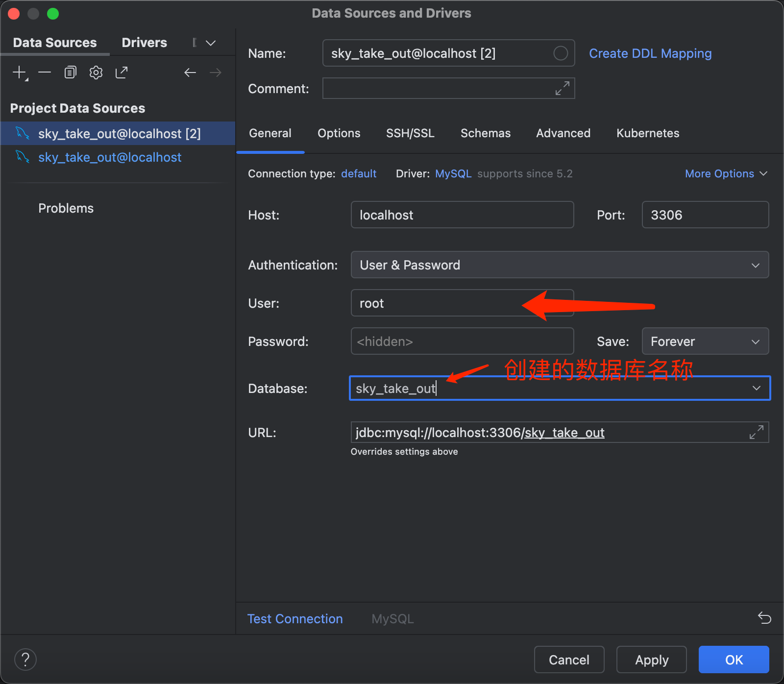
Task: Click into the User field showing root
Action: [462, 303]
